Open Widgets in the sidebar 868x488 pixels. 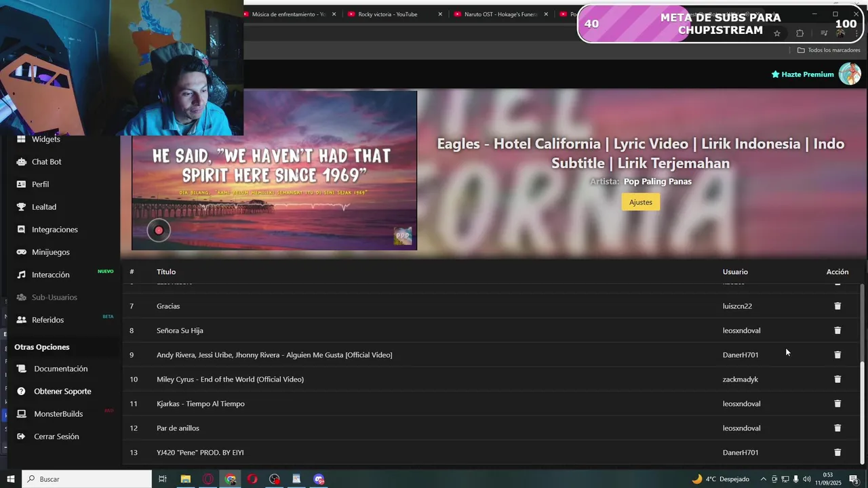coord(46,139)
